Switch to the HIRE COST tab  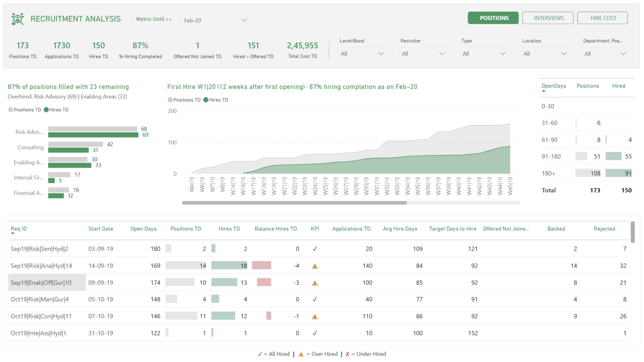click(x=602, y=18)
